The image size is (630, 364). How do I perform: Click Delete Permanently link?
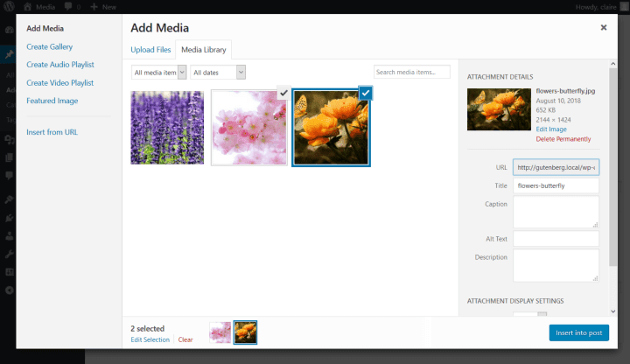coord(563,139)
